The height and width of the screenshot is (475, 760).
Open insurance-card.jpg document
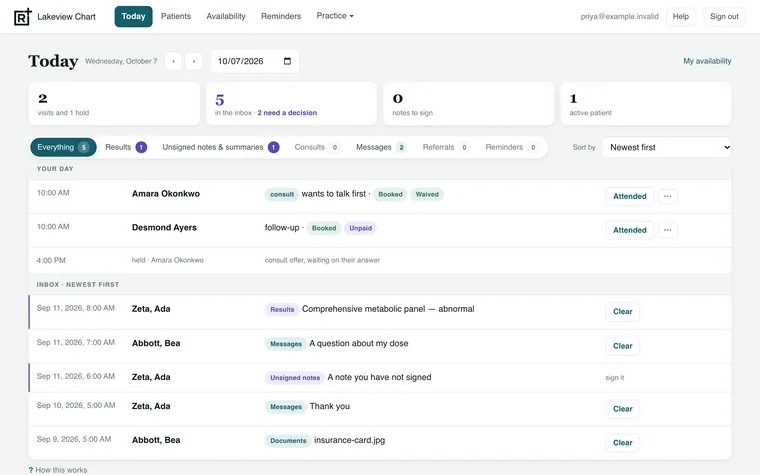349,441
